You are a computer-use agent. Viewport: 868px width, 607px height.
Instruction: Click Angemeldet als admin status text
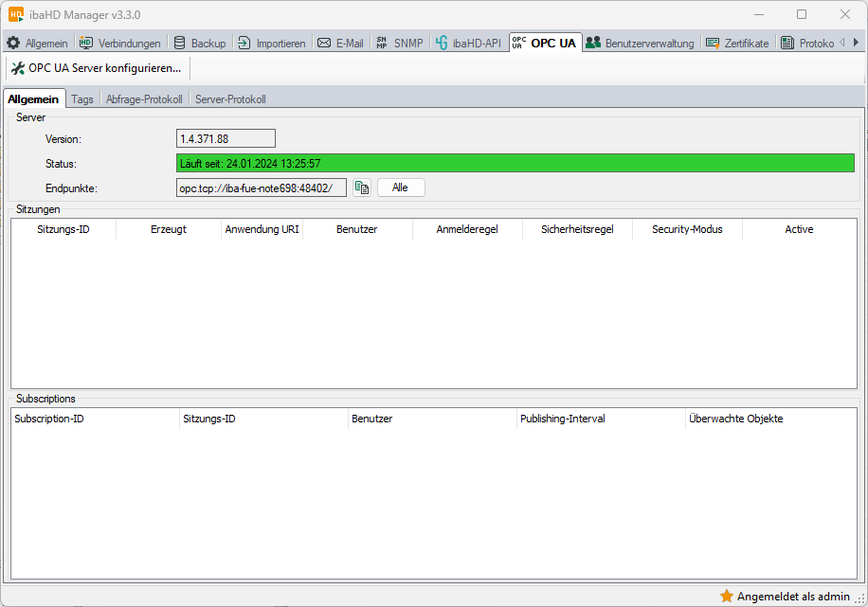(x=793, y=597)
